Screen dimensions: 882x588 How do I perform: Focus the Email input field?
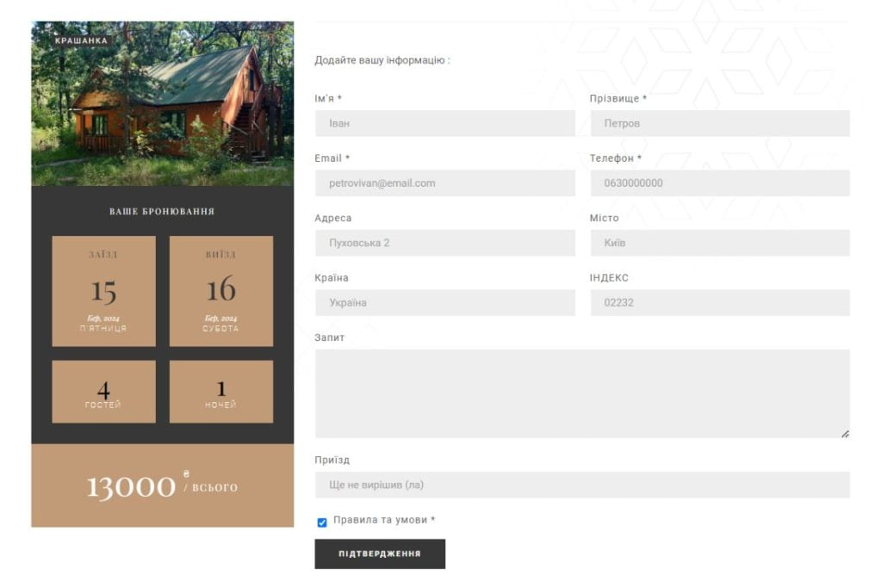click(x=444, y=183)
